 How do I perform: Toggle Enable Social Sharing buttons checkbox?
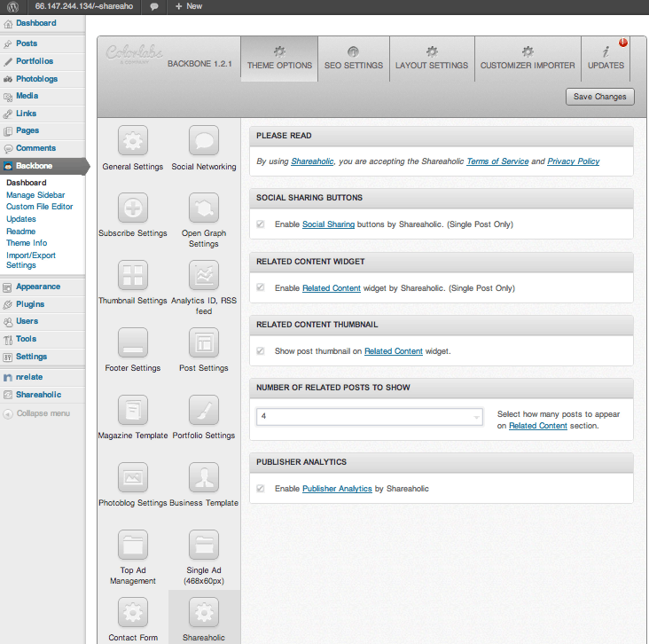coord(261,224)
